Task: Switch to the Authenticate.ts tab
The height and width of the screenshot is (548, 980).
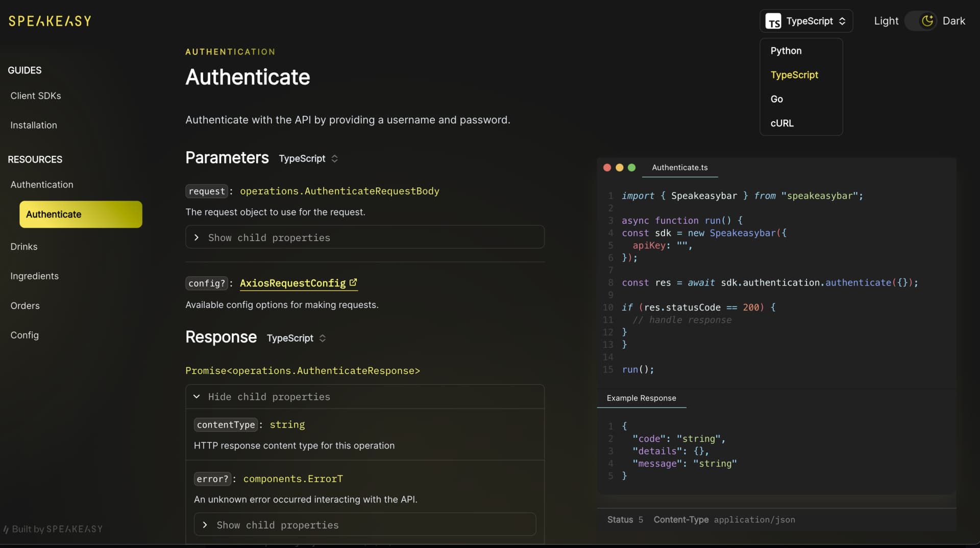Action: pyautogui.click(x=680, y=168)
